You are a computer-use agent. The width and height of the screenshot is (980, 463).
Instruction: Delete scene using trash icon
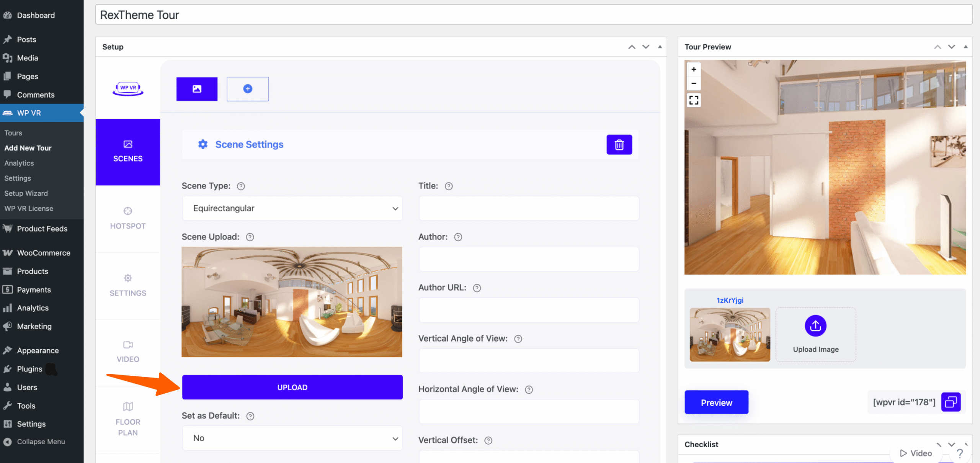619,144
